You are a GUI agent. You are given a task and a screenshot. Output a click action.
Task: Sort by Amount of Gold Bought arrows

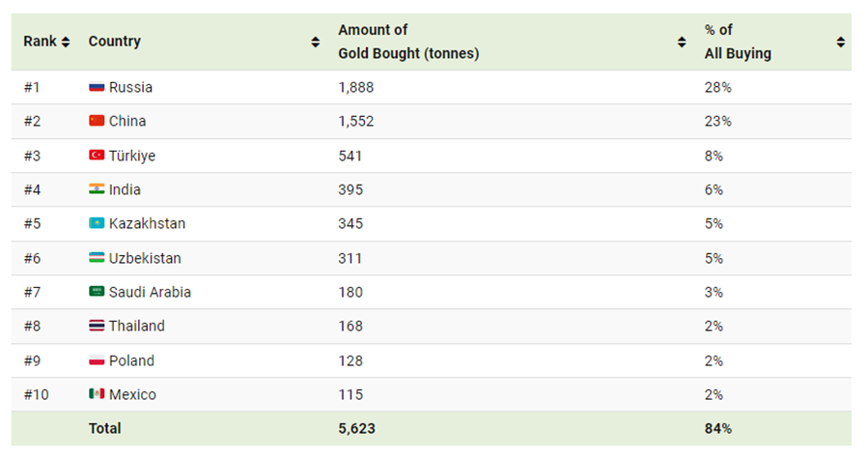[x=682, y=42]
